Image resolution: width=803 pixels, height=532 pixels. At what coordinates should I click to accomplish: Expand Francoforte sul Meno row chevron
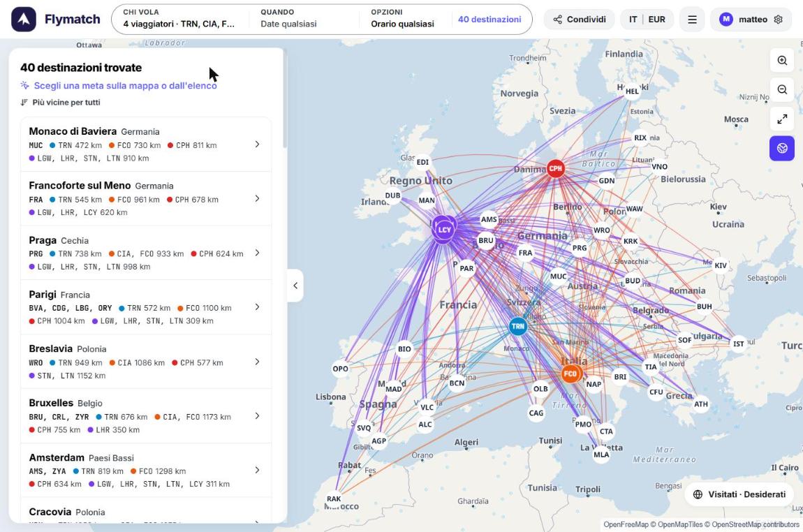pos(257,199)
